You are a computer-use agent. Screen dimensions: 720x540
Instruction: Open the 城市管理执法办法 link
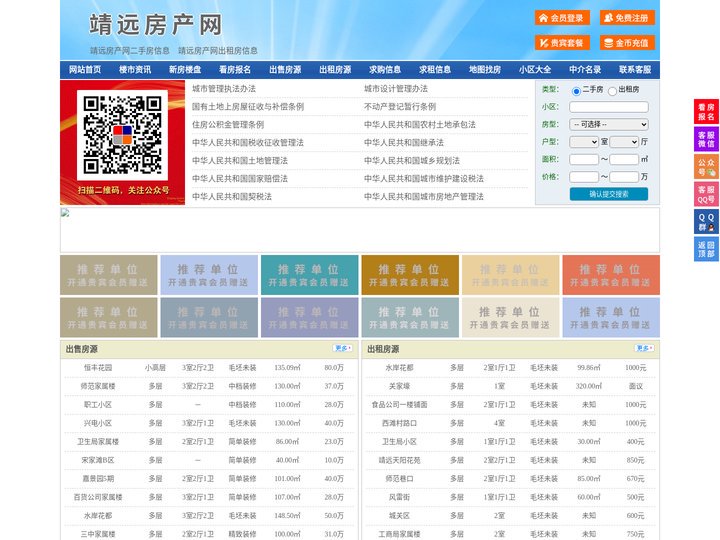pos(224,89)
